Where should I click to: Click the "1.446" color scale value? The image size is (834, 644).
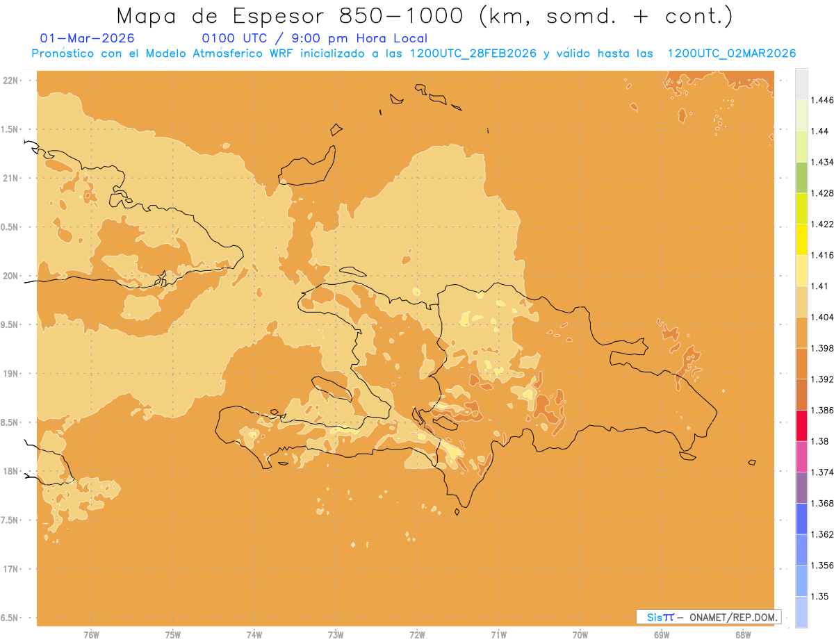(821, 100)
